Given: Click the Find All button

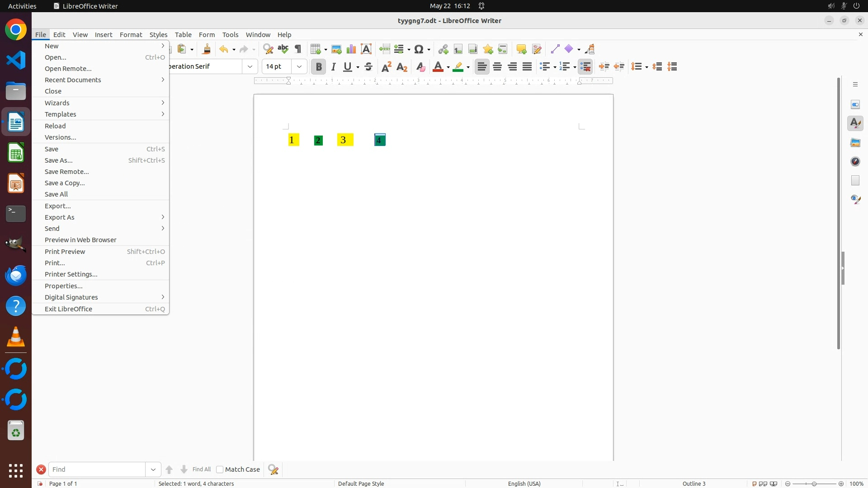Looking at the screenshot, I should [x=202, y=469].
